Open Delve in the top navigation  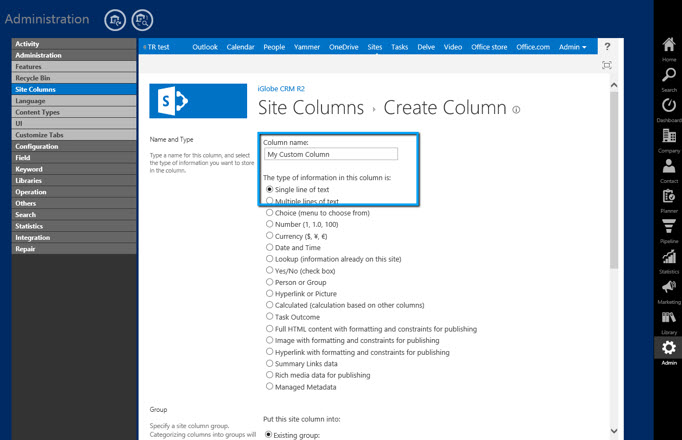coord(426,47)
